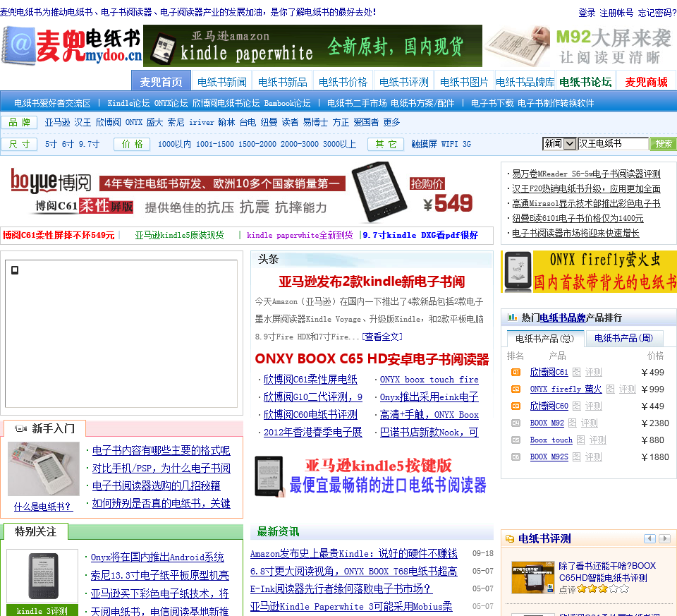Open the 电纸书图片 navigation tab
The image size is (677, 616).
point(464,82)
